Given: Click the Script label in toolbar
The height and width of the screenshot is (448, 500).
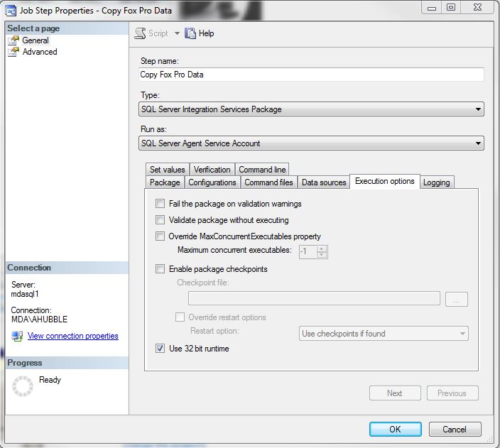Looking at the screenshot, I should 158,33.
